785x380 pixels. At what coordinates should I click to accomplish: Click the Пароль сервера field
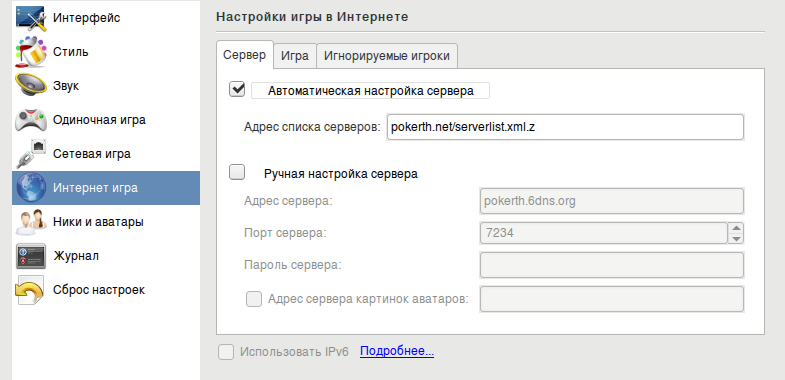612,265
